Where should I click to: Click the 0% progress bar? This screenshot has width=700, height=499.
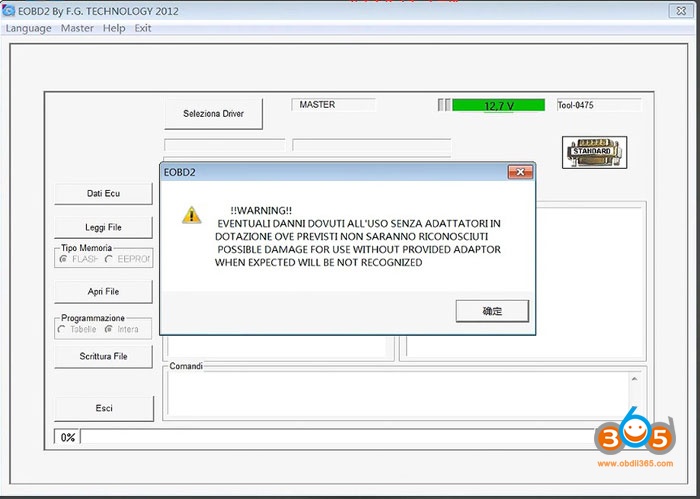(337, 437)
